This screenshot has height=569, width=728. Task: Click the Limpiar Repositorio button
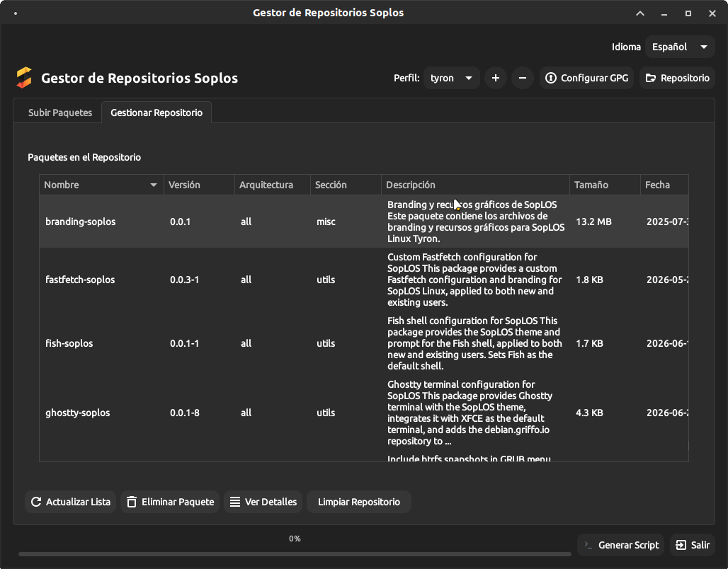[x=359, y=502]
